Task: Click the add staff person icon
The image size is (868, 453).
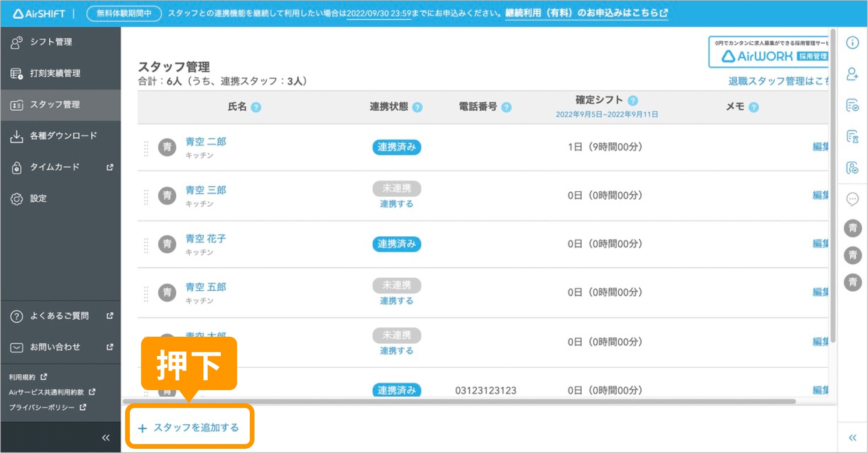Action: (852, 74)
